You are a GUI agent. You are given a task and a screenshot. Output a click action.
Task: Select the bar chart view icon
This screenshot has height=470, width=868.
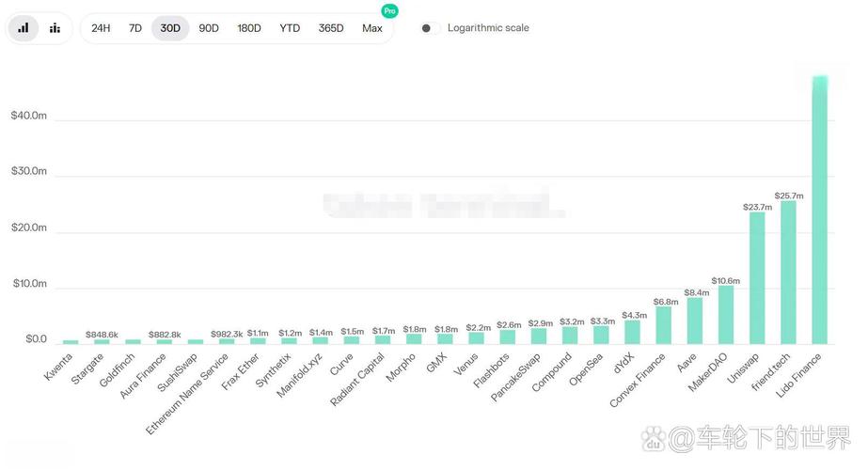click(x=24, y=28)
